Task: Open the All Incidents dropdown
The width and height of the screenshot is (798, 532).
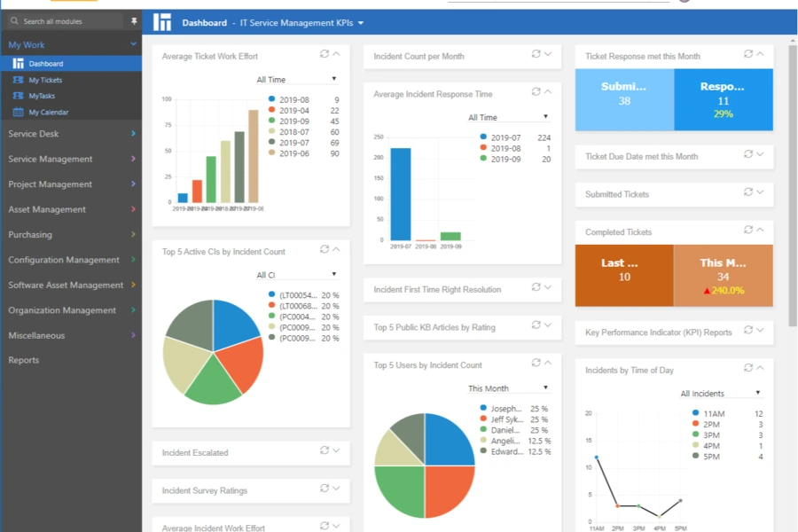Action: 720,393
